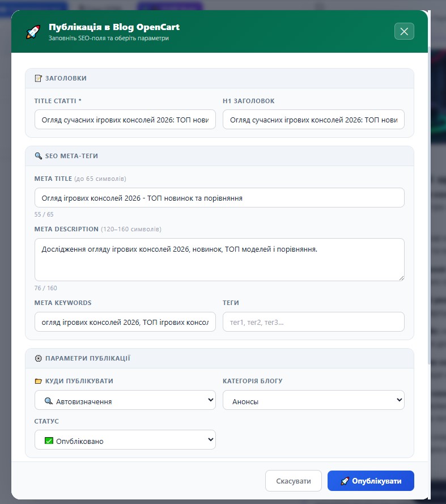The image size is (446, 504).
Task: Grab the textarea resize handle in META DESCRIPTION
Action: tap(401, 278)
